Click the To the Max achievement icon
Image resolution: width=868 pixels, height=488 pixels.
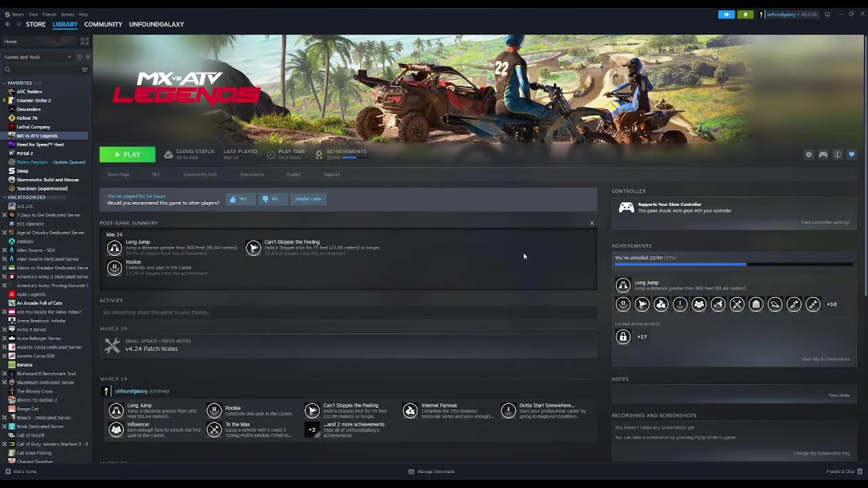(x=214, y=430)
